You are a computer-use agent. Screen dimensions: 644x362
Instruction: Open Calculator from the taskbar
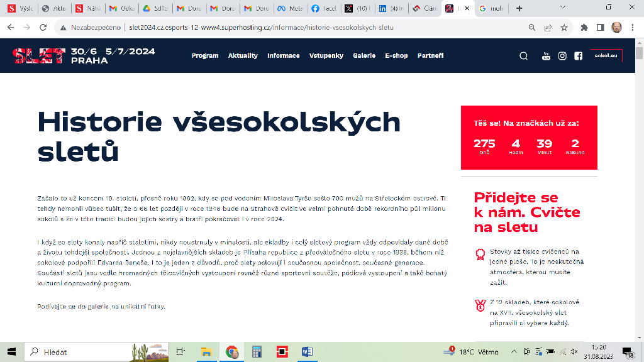(x=257, y=352)
